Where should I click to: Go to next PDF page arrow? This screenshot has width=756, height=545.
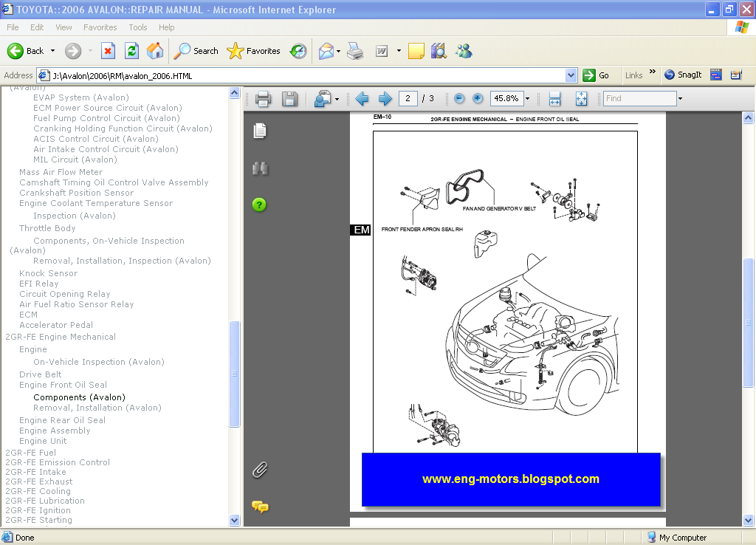tap(385, 99)
